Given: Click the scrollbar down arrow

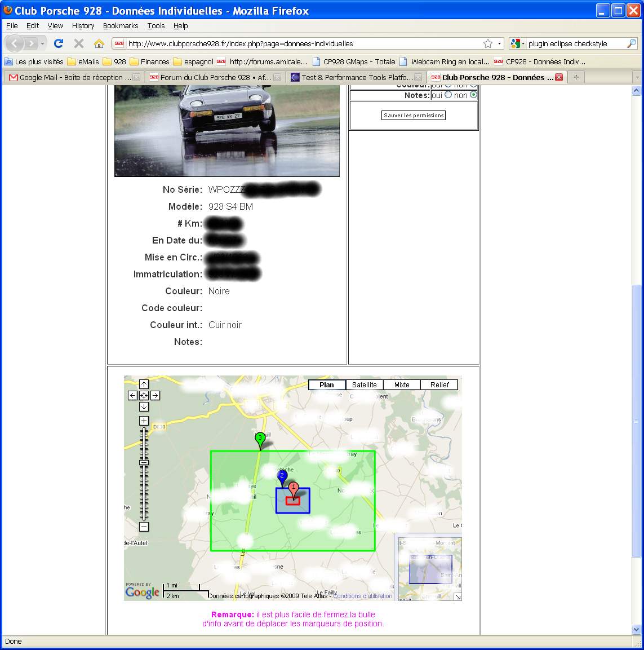Looking at the screenshot, I should click(637, 629).
